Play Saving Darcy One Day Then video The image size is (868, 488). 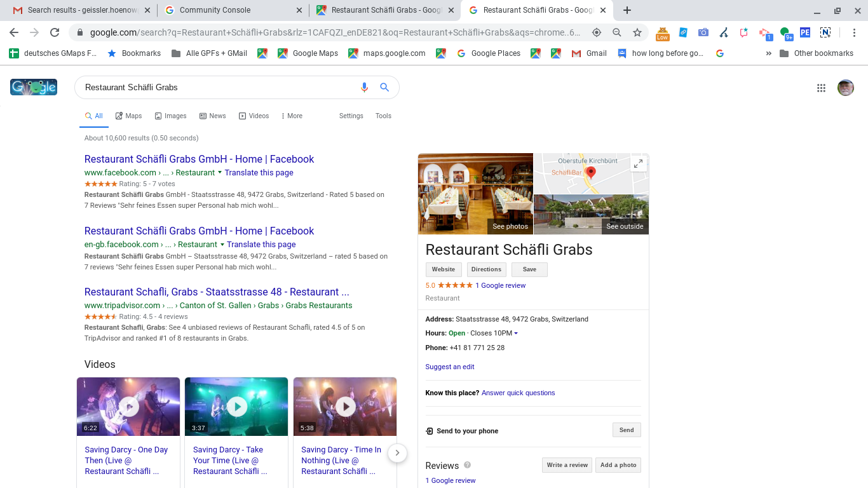(x=128, y=407)
